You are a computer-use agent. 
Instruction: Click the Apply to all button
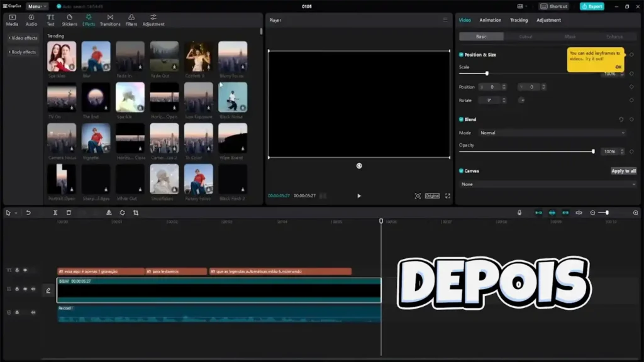[623, 171]
